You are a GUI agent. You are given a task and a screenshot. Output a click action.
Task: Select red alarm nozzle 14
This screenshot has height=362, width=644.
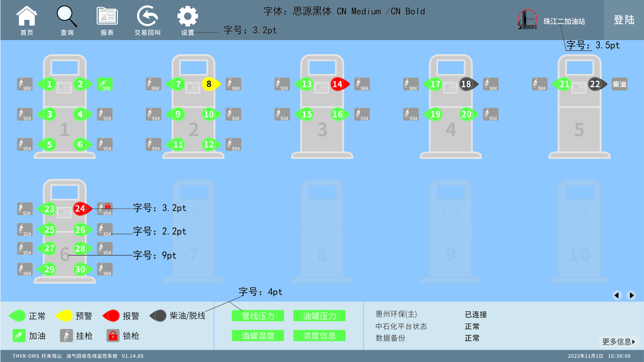339,84
